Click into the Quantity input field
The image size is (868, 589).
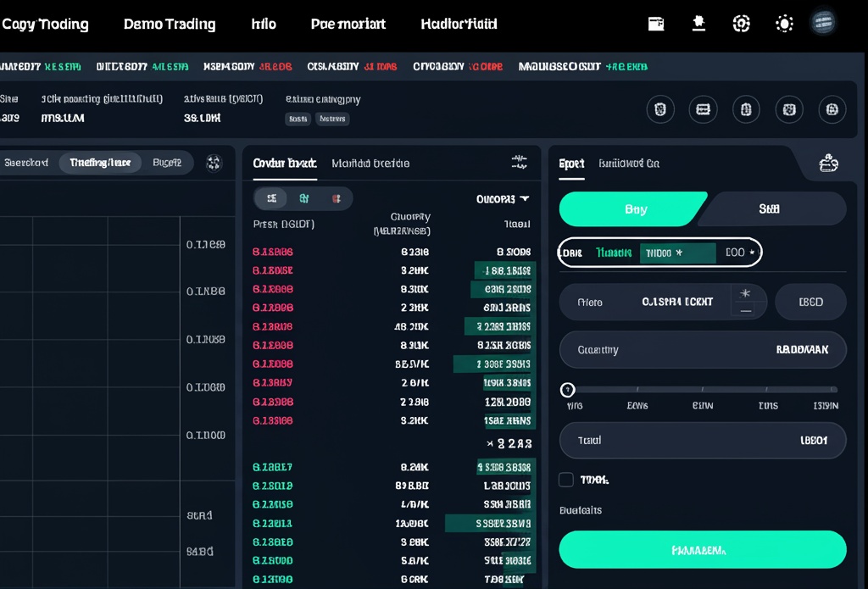pos(703,350)
